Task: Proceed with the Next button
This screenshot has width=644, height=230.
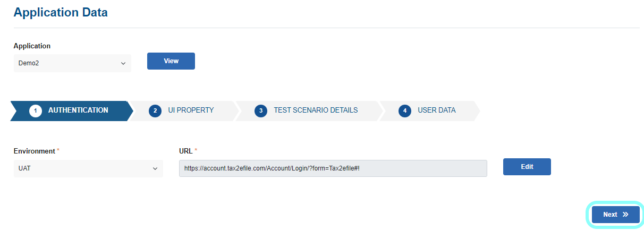Action: pos(616,215)
